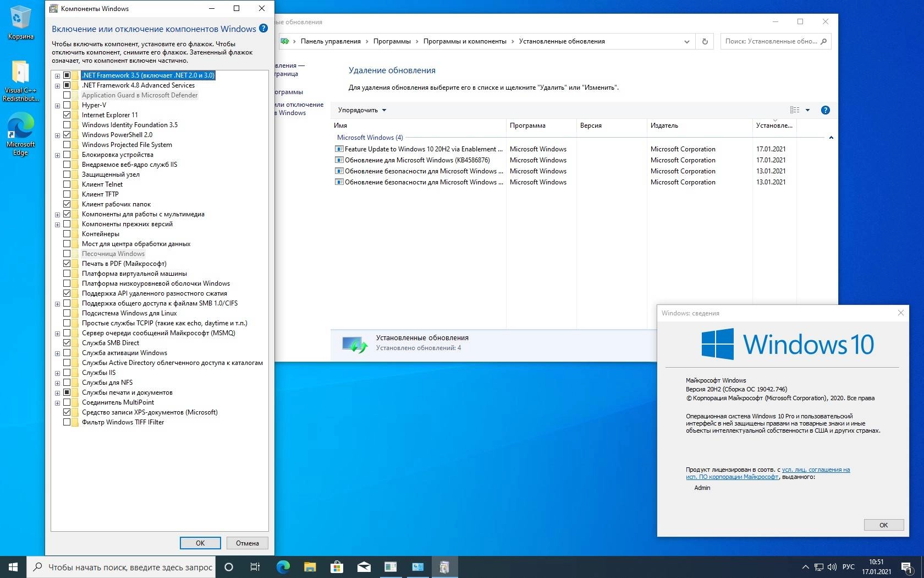The width and height of the screenshot is (924, 578).
Task: Click the volume icon in system tray
Action: coord(832,567)
